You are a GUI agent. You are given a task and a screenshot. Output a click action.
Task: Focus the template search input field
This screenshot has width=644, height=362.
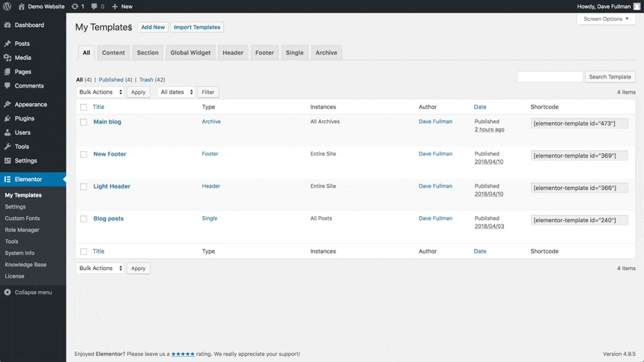click(550, 76)
